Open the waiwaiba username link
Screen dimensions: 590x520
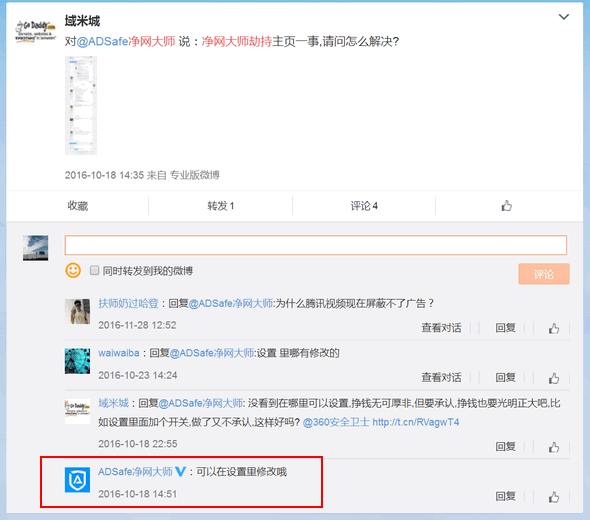pyautogui.click(x=119, y=353)
